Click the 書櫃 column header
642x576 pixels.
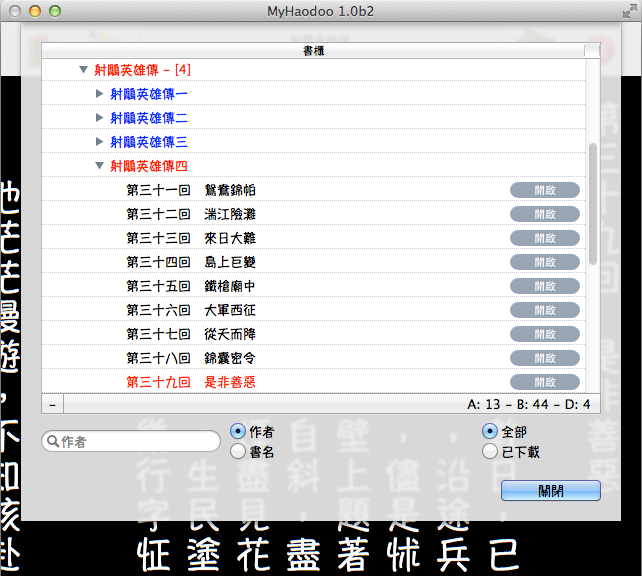pos(313,51)
